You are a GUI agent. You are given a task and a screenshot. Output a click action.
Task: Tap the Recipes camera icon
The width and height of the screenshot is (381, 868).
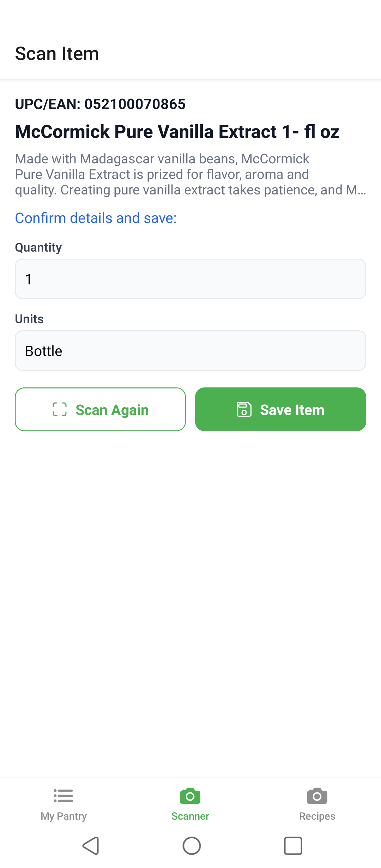317,796
